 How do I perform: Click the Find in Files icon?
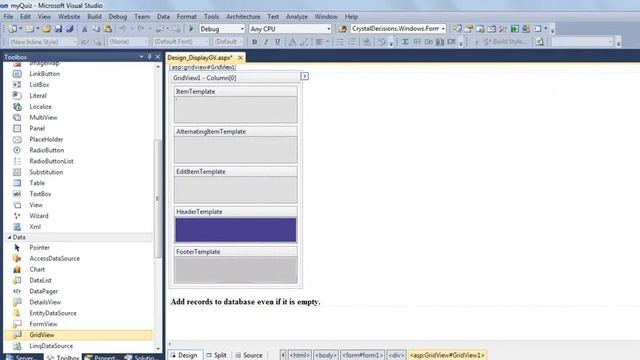[342, 29]
